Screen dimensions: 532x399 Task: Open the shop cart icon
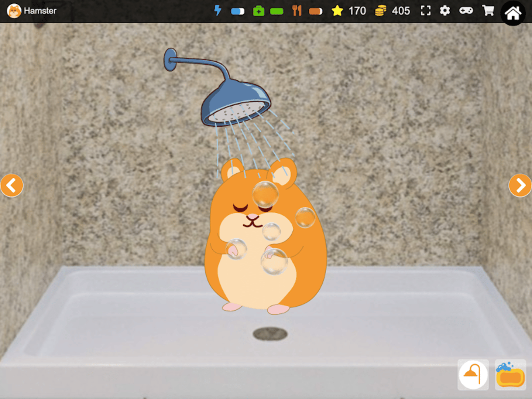pyautogui.click(x=488, y=11)
